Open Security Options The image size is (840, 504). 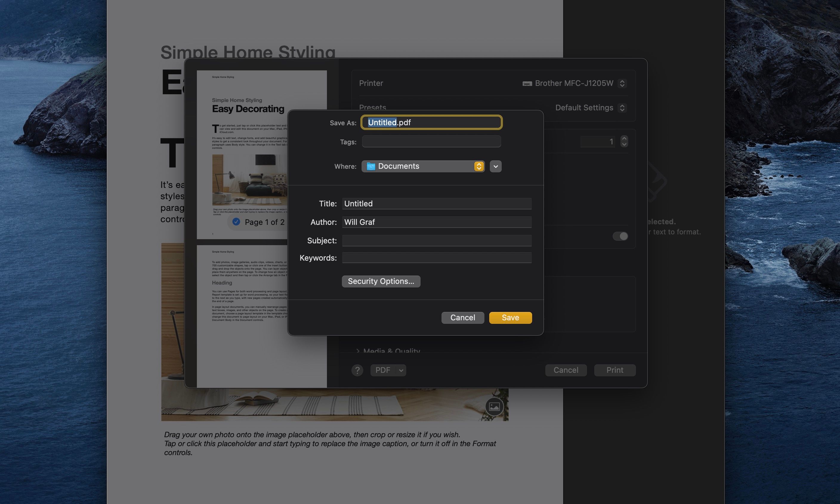[x=381, y=281]
